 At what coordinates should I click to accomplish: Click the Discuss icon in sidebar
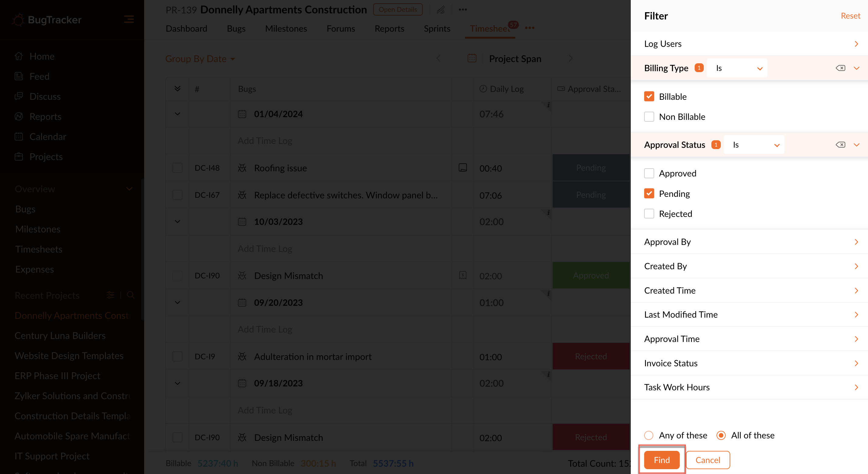coord(19,96)
